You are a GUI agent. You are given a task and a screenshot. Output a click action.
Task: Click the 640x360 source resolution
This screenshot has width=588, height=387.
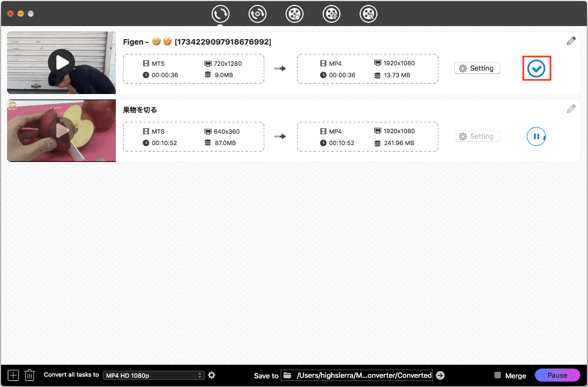click(226, 132)
